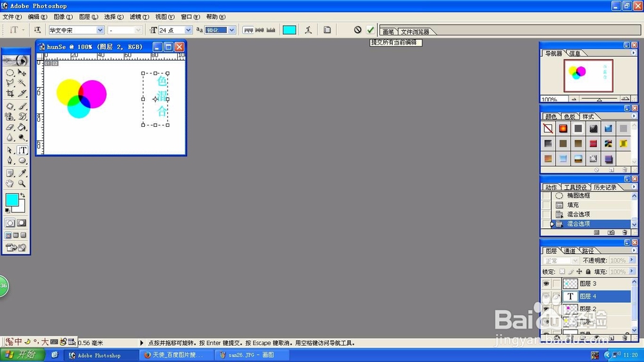Toggle lock all padlock in Layers panel
644x362 pixels.
point(588,272)
